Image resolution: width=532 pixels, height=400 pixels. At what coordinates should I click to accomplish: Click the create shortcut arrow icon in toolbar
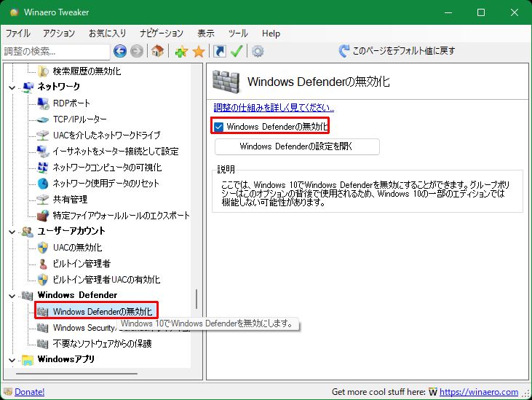(220, 51)
